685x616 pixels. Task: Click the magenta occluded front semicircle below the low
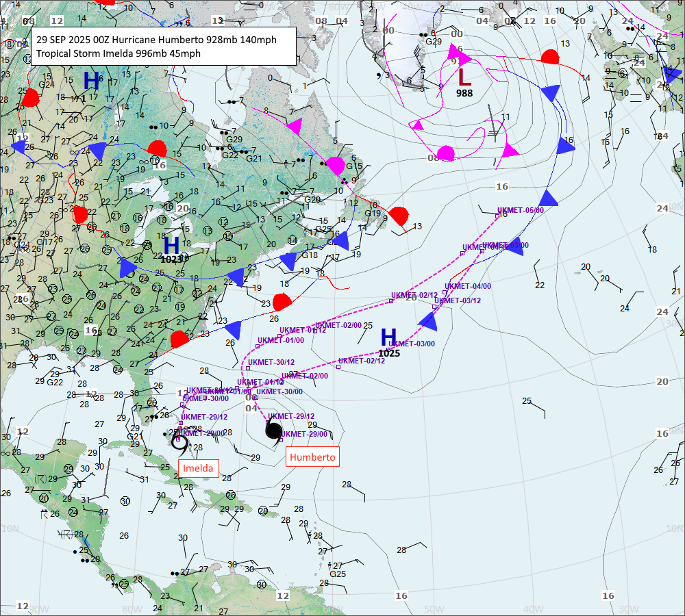point(445,152)
